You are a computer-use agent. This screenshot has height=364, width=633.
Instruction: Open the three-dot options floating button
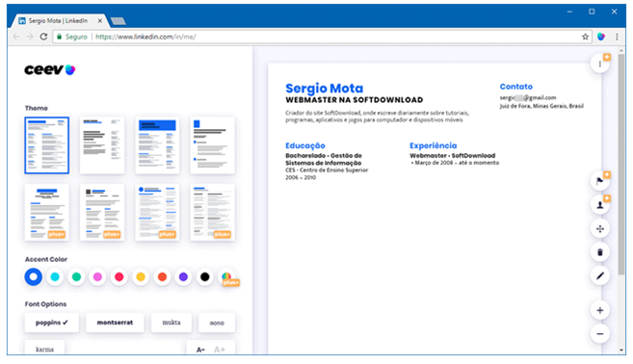coord(600,64)
